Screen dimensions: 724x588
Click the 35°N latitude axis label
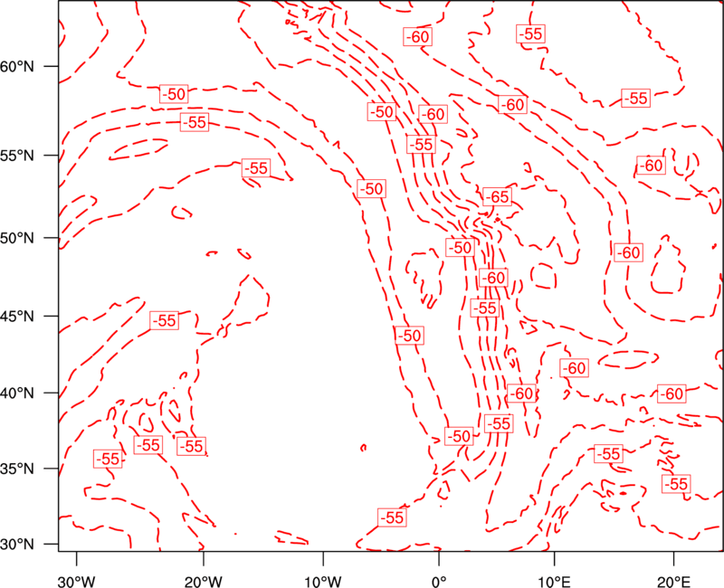coord(17,469)
